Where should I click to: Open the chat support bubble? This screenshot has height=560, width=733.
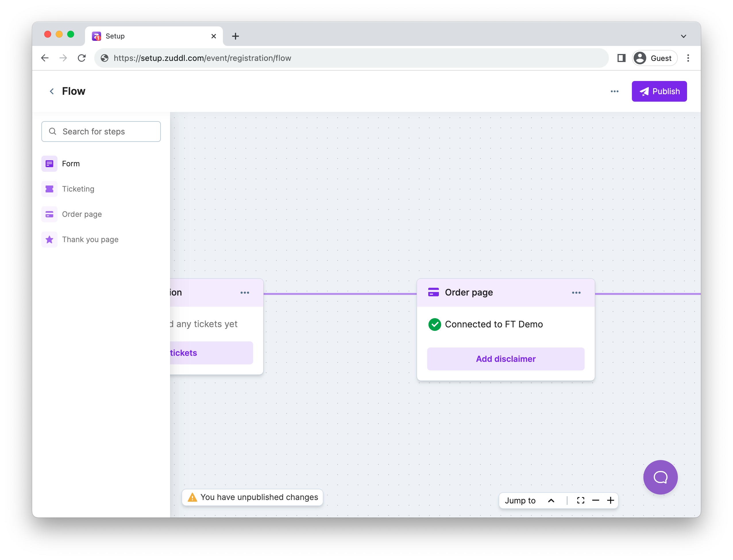coord(660,477)
